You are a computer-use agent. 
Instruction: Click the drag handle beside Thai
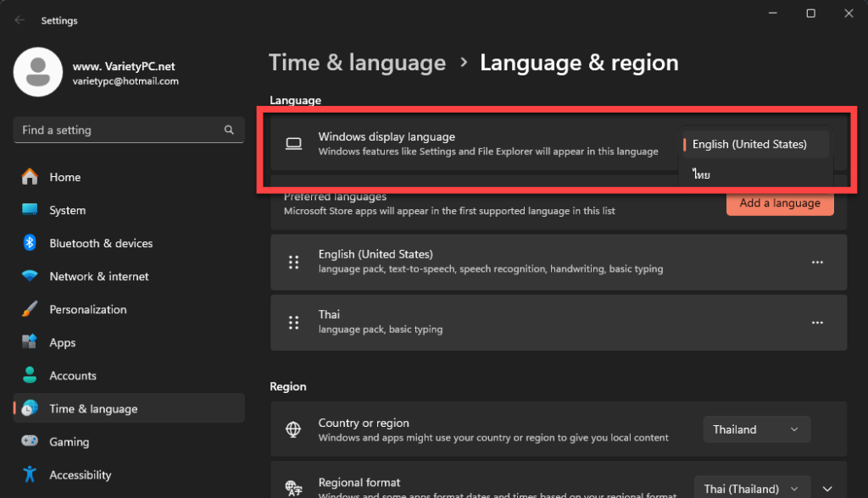(294, 323)
